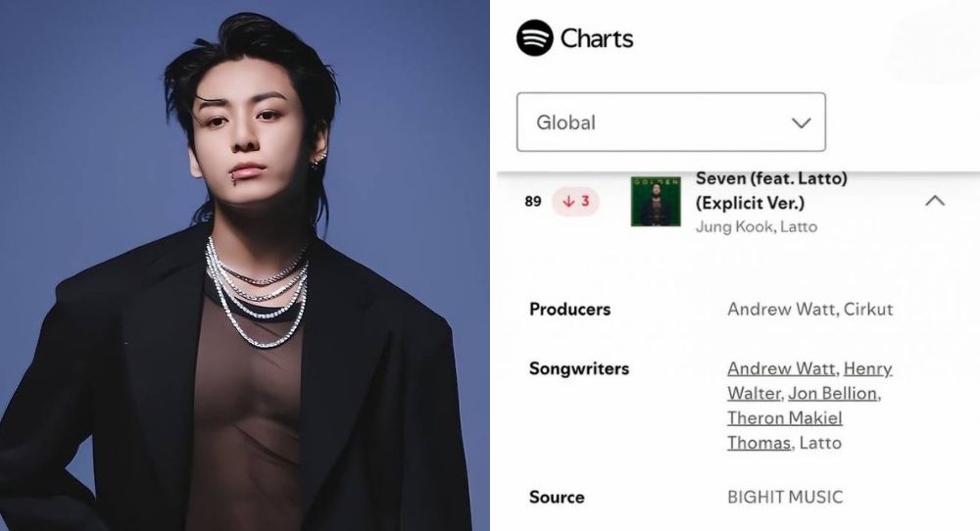The width and height of the screenshot is (980, 531).
Task: Open Theron Makiel Thomas songwriter link
Action: [785, 430]
